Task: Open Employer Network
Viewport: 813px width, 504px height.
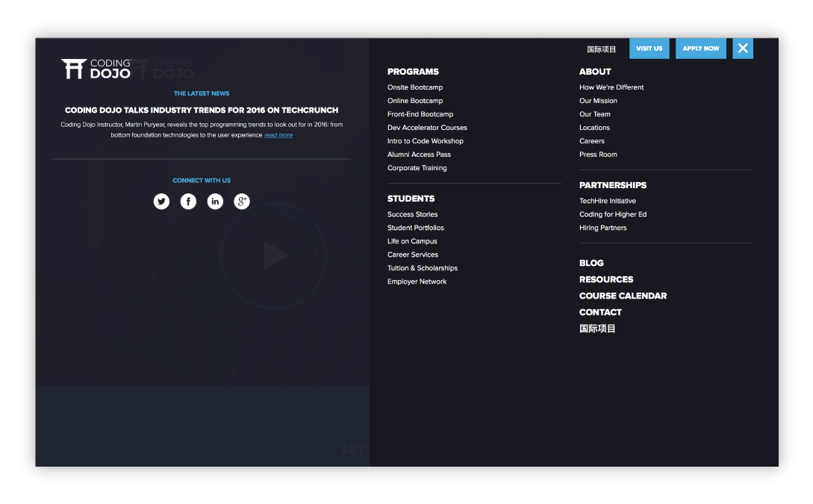Action: (x=417, y=281)
